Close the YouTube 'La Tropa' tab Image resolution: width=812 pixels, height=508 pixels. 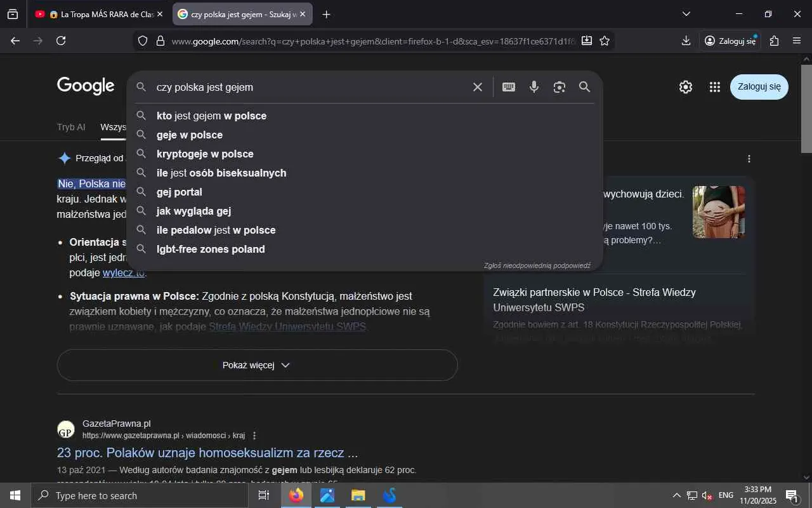point(160,14)
